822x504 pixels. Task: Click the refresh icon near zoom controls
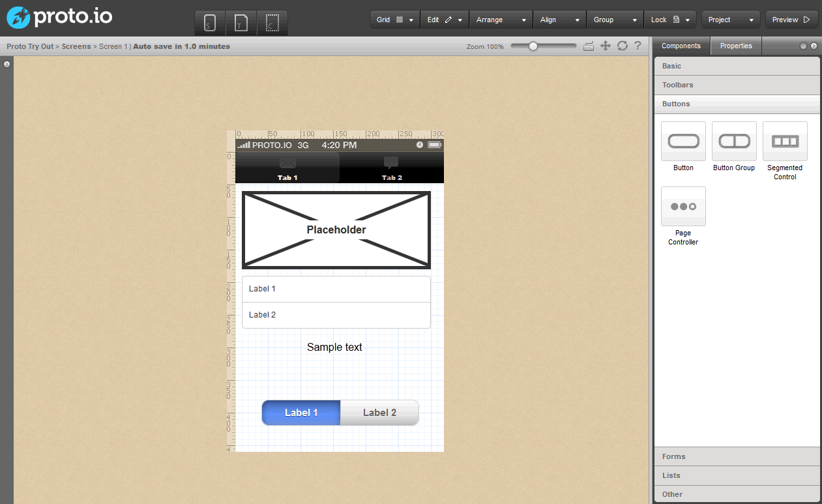(621, 46)
